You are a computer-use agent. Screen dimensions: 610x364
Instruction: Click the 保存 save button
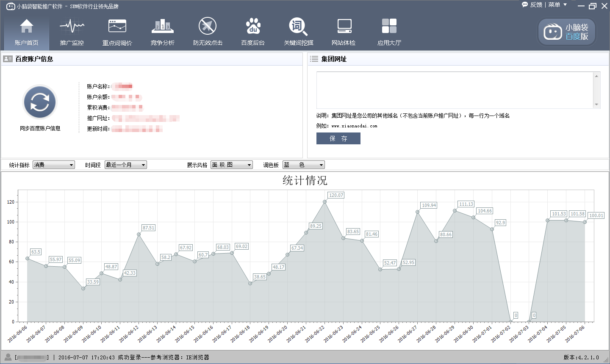pyautogui.click(x=338, y=138)
